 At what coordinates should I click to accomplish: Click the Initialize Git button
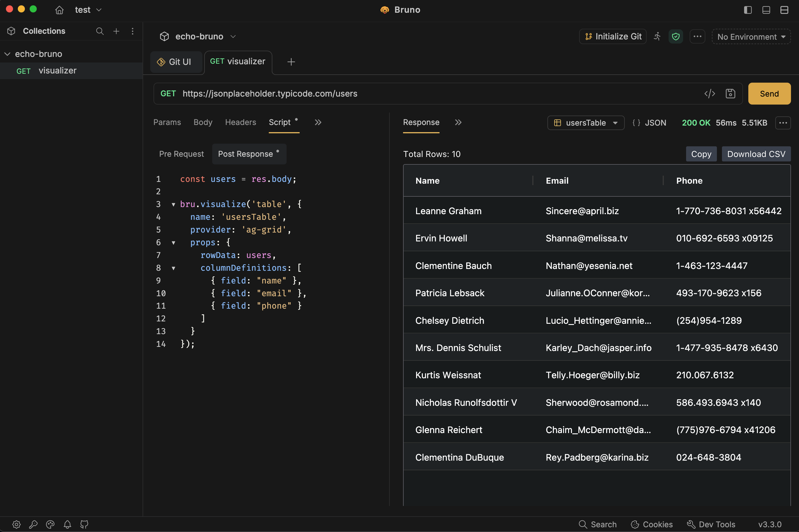pos(613,36)
